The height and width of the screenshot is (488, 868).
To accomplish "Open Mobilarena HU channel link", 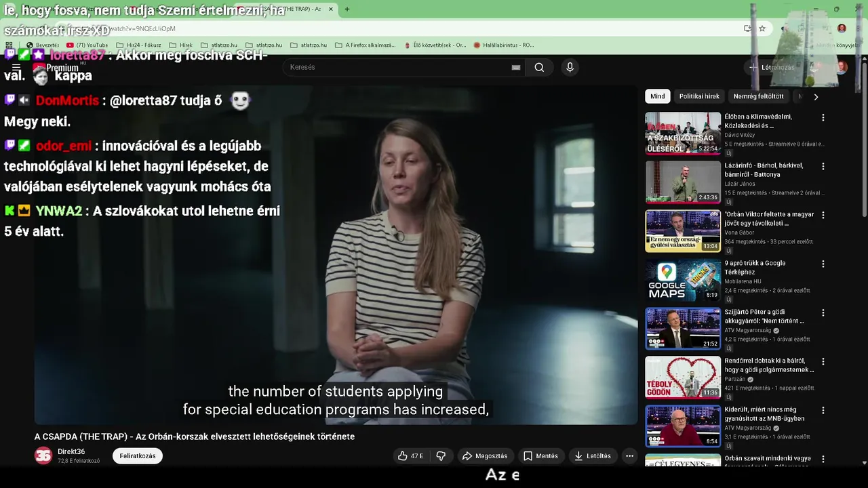I will (743, 281).
